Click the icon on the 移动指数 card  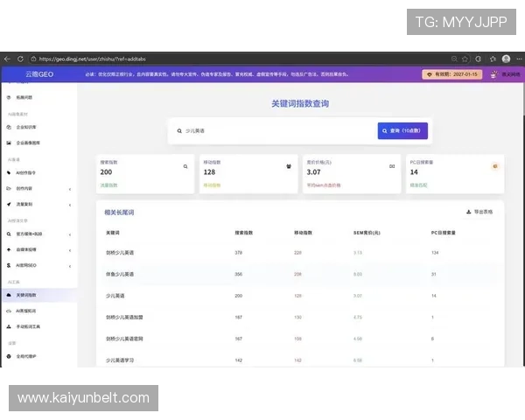pos(289,166)
